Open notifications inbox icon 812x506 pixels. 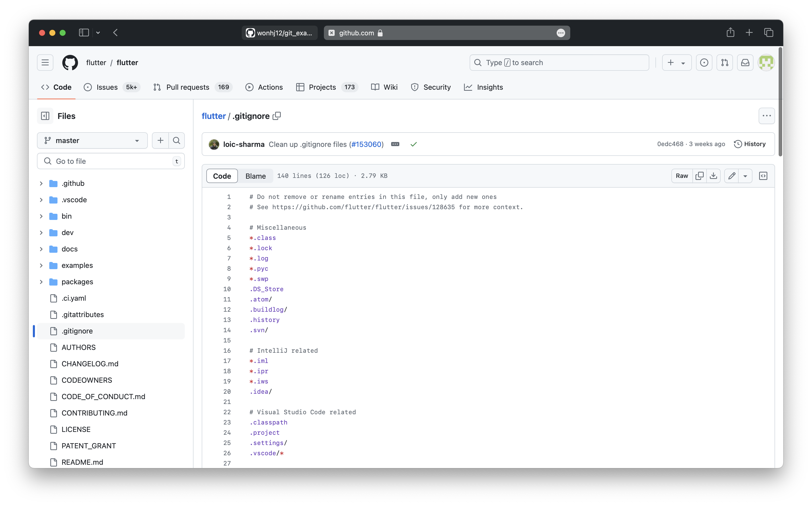(x=745, y=63)
